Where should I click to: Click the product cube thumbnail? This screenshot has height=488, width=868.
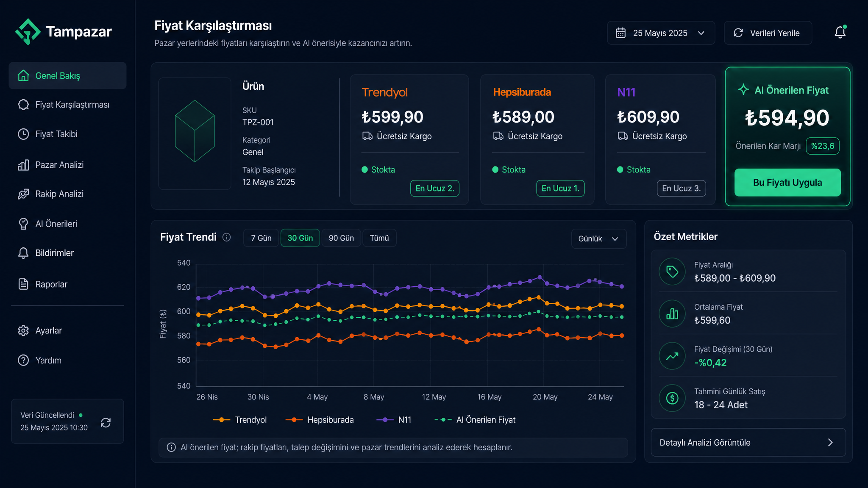coord(195,133)
